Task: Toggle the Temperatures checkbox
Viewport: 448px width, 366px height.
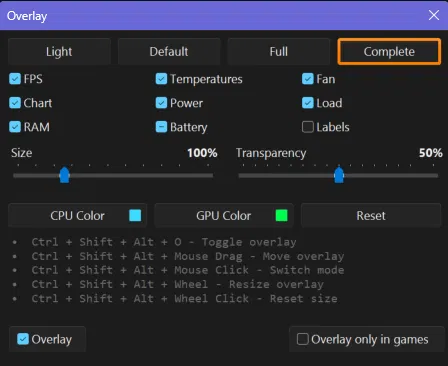Action: [x=161, y=79]
